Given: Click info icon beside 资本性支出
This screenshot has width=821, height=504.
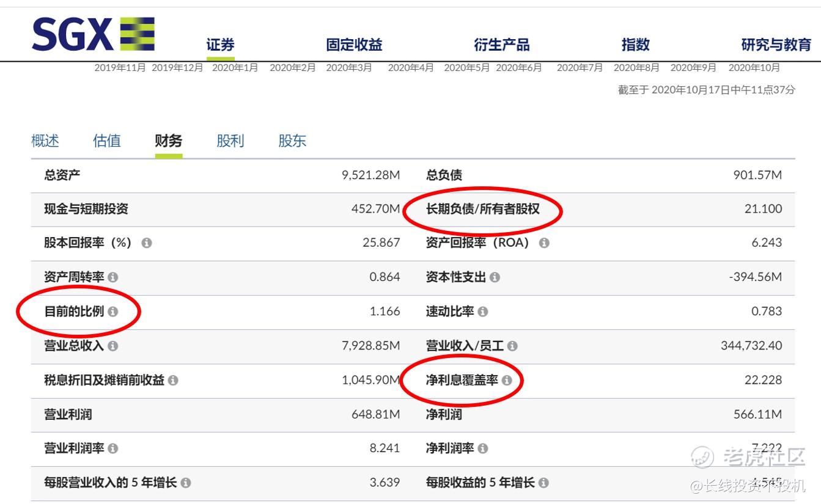Looking at the screenshot, I should 495,277.
